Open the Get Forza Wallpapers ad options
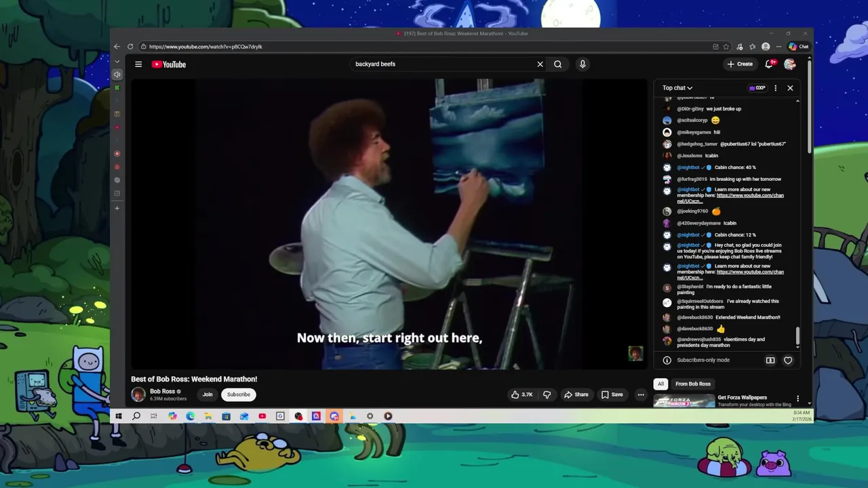The image size is (868, 488). click(797, 399)
